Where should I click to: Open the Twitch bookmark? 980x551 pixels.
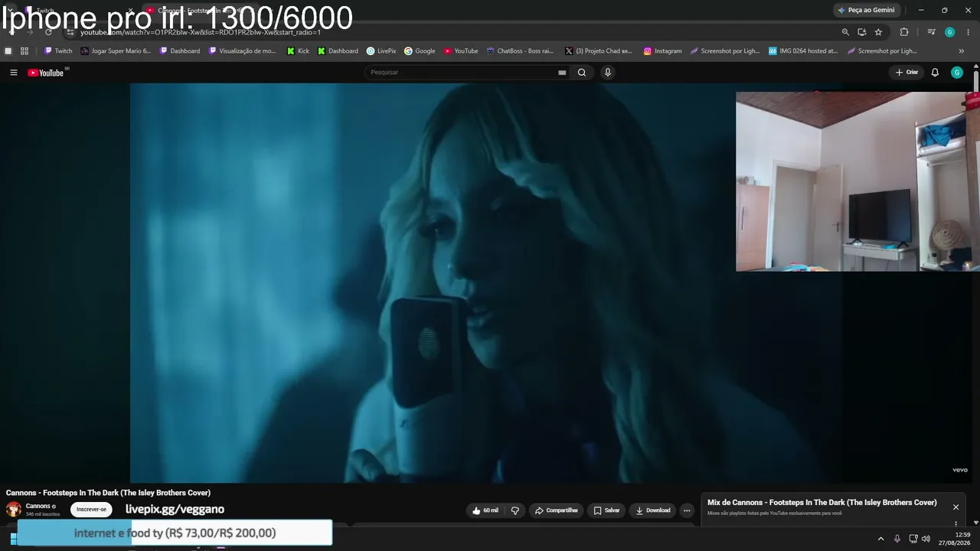[x=58, y=51]
